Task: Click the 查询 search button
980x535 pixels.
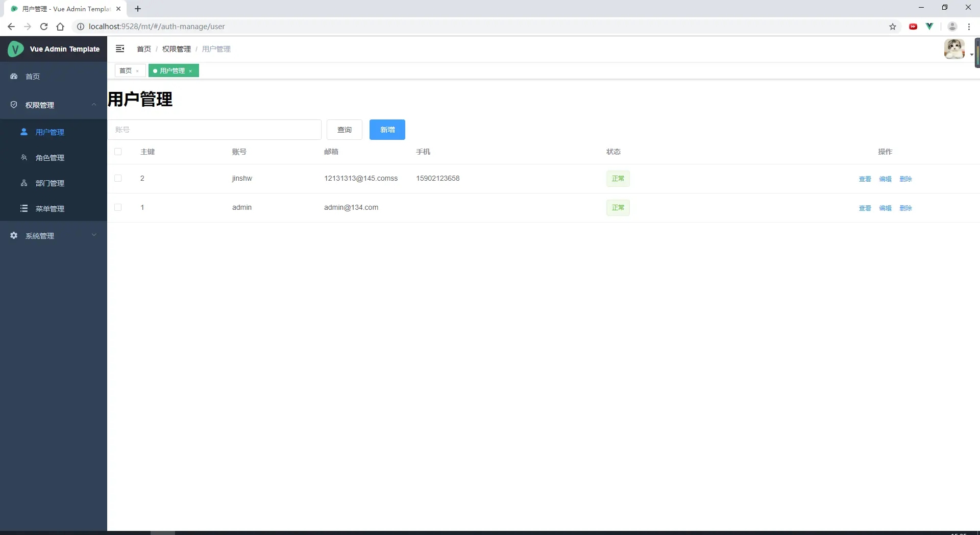Action: [x=345, y=130]
